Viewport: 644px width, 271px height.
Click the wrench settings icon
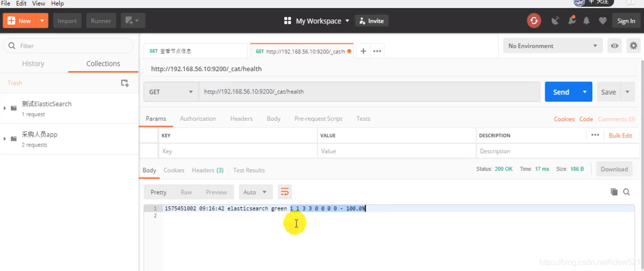(572, 21)
